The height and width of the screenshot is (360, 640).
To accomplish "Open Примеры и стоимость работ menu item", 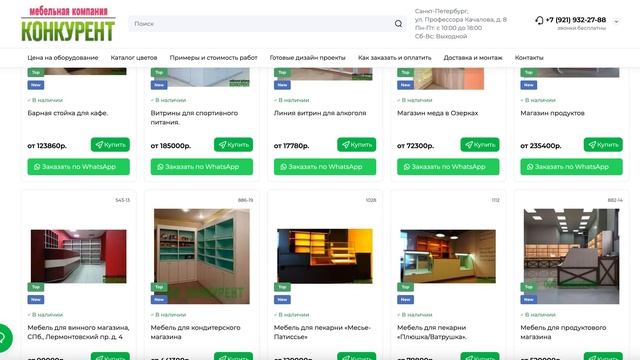I will [x=213, y=58].
